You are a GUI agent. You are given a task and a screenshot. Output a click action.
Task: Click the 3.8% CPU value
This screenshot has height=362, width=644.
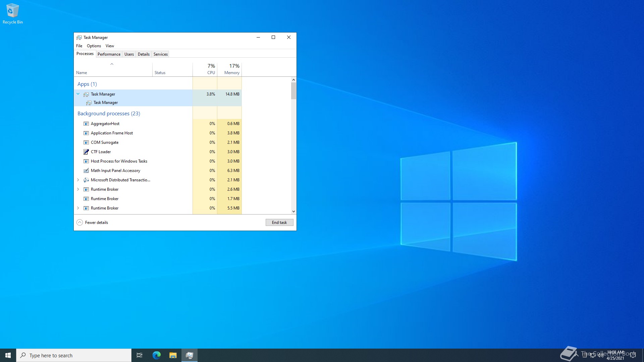(211, 94)
